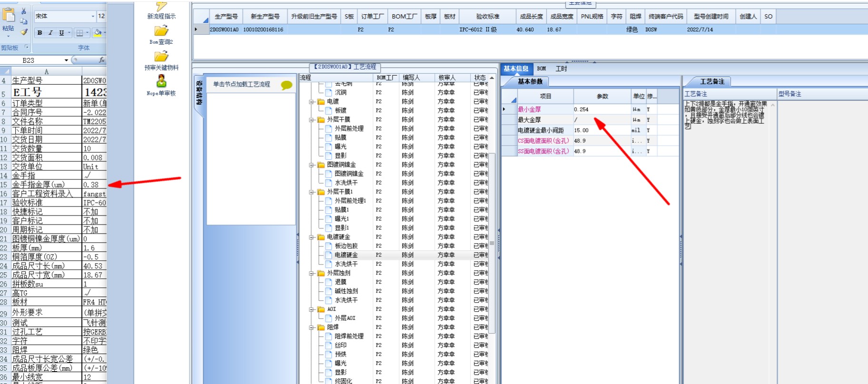Collapse the 外层干膜 folder node
Viewport: 868px width, 384px height.
[311, 119]
